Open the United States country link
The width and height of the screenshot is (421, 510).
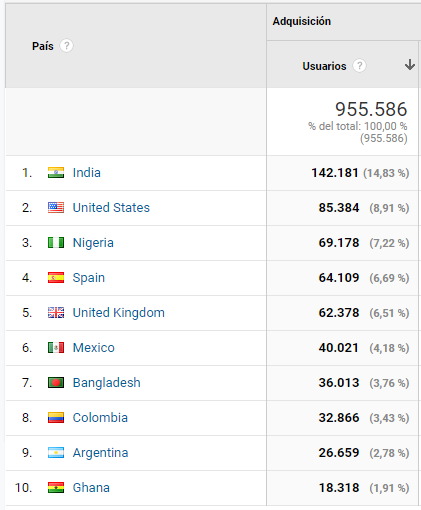111,208
